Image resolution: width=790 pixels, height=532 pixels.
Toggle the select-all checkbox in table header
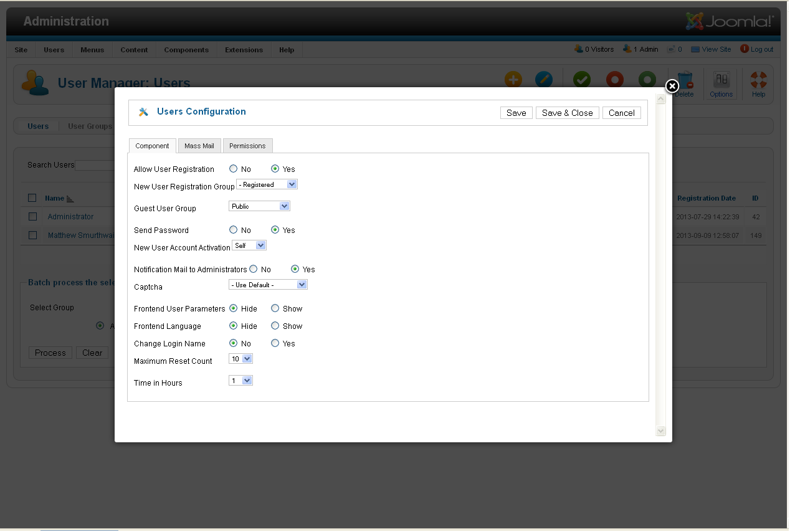click(32, 198)
